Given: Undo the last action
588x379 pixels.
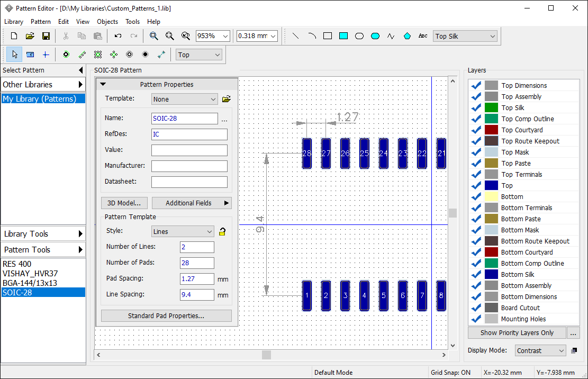Looking at the screenshot, I should 117,36.
